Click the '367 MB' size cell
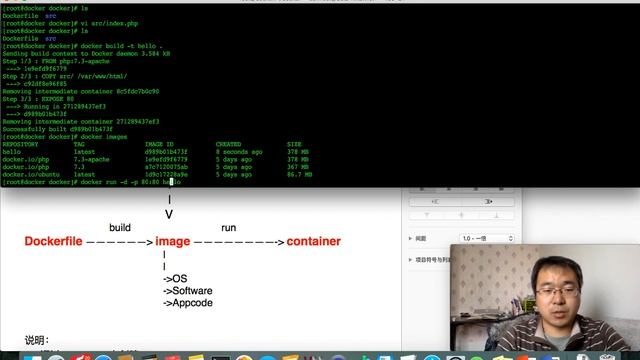This screenshot has height=360, width=640. [298, 167]
